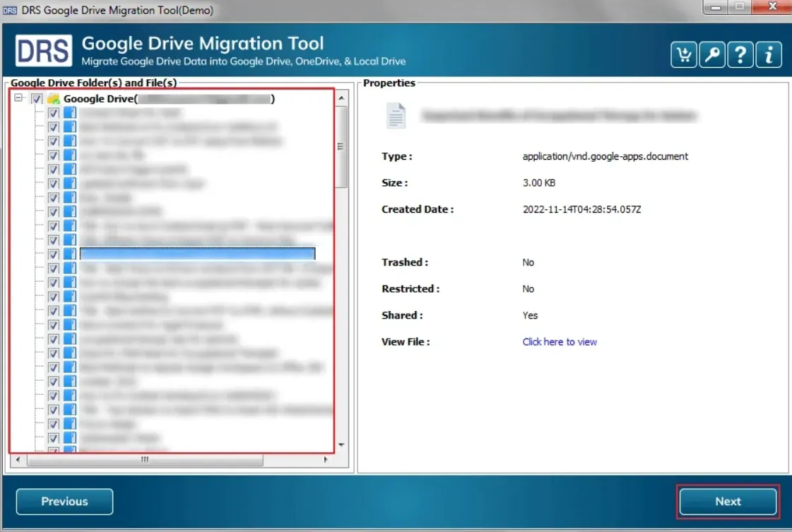
Task: Open the info about icon
Action: pyautogui.click(x=769, y=55)
